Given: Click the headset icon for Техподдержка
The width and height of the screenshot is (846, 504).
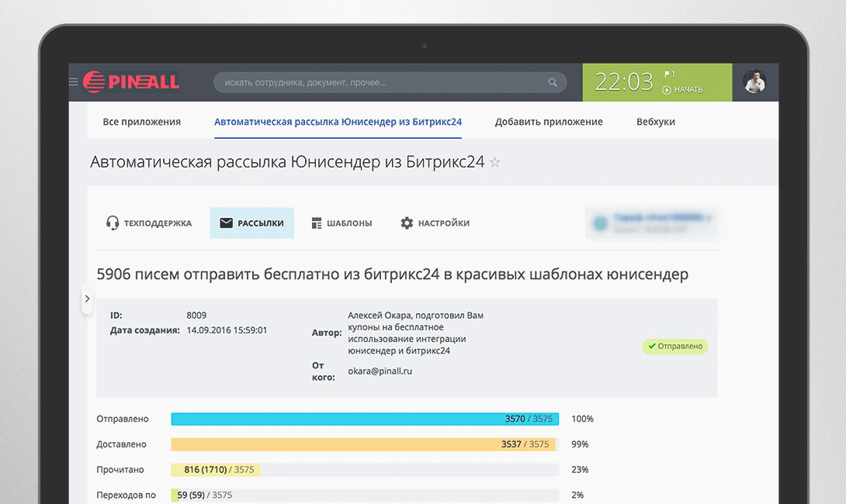Looking at the screenshot, I should pyautogui.click(x=113, y=223).
